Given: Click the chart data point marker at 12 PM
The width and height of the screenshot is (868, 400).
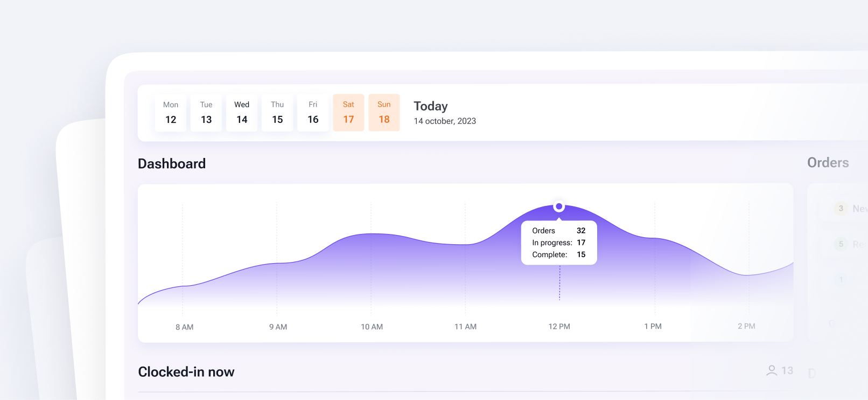Looking at the screenshot, I should pos(559,206).
